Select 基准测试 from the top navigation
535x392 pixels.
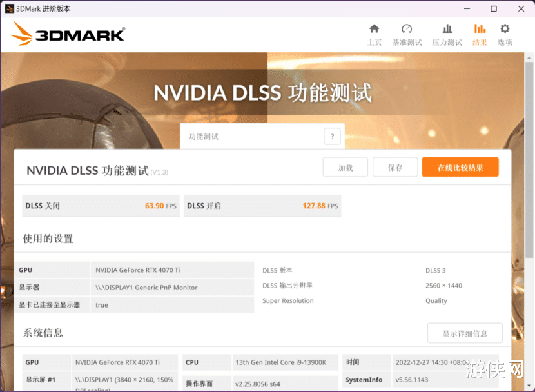(407, 34)
